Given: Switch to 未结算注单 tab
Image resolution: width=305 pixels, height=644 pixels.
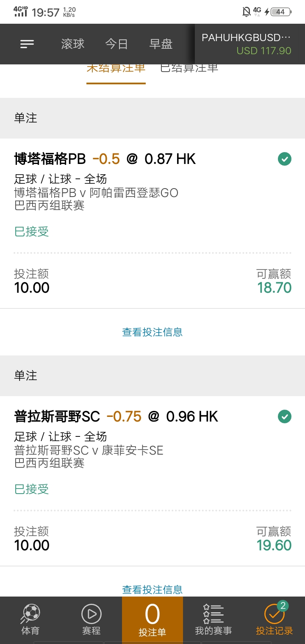Looking at the screenshot, I should tap(116, 69).
